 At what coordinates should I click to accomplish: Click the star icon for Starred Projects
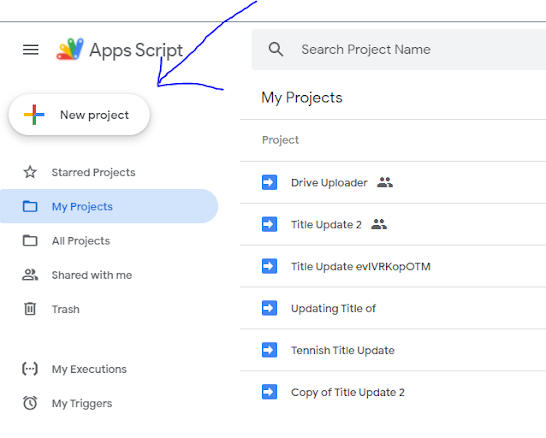point(30,172)
